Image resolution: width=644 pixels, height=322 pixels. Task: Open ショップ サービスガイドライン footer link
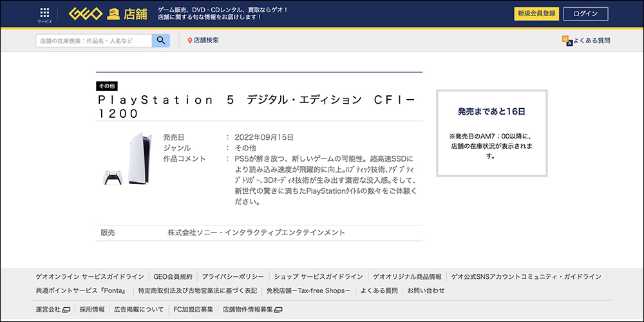point(319,276)
